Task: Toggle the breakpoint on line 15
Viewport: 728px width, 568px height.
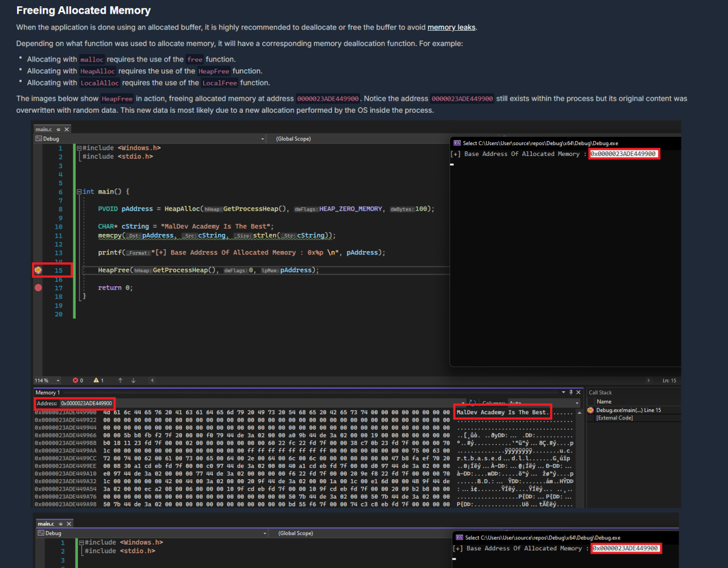Action: point(38,270)
